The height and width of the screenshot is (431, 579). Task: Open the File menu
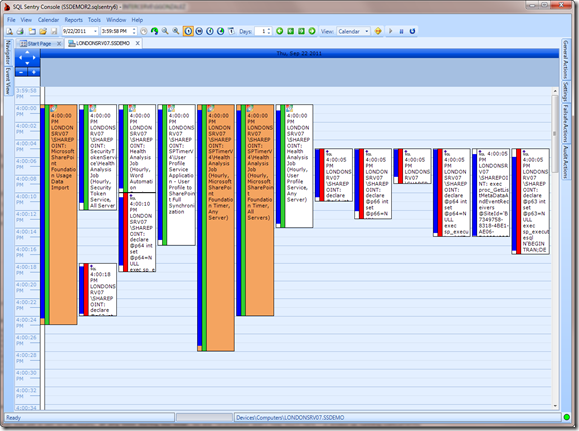tap(11, 20)
